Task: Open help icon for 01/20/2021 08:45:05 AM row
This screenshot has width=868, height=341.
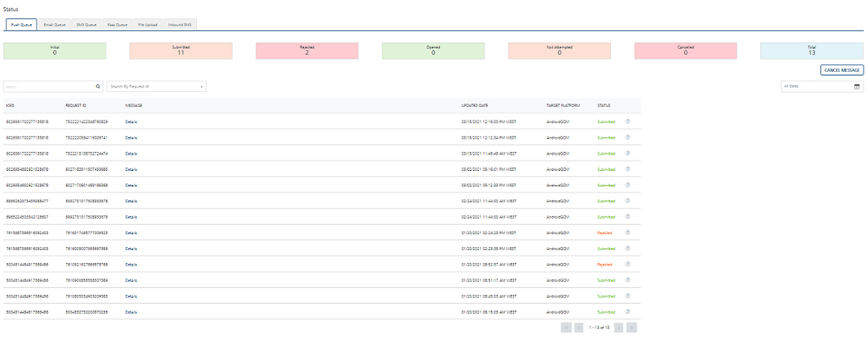Action: 628,296
